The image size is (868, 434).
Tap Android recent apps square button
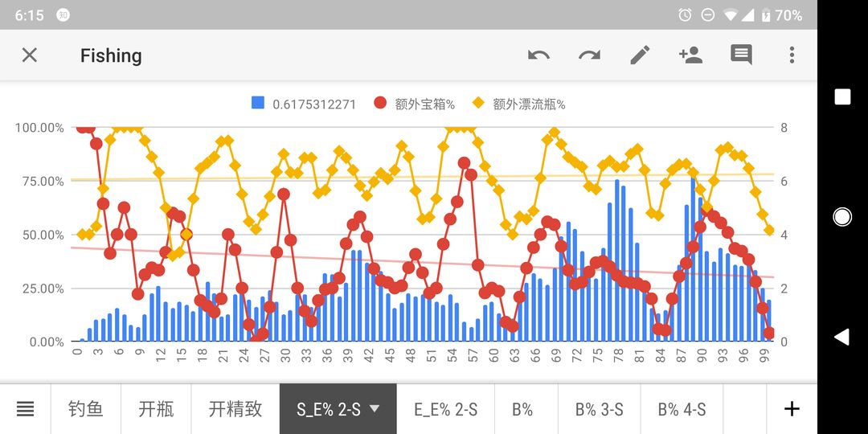point(842,97)
